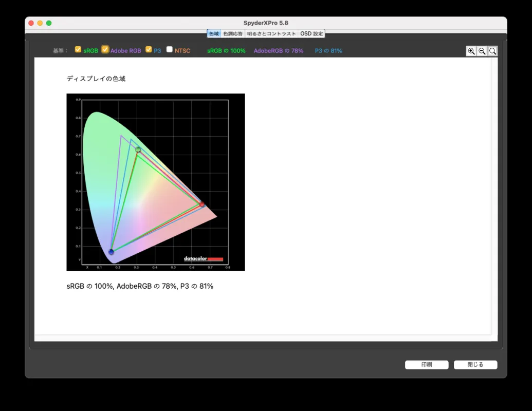Click the zoom in magnifier icon
532x411 pixels.
[471, 51]
